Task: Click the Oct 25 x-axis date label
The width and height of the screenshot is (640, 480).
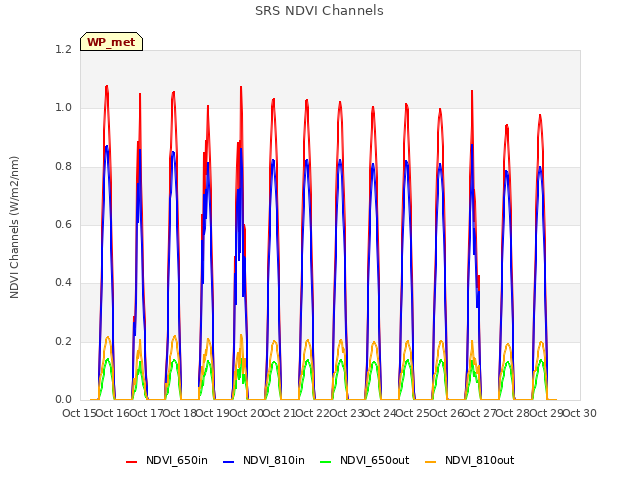Action: click(x=413, y=413)
